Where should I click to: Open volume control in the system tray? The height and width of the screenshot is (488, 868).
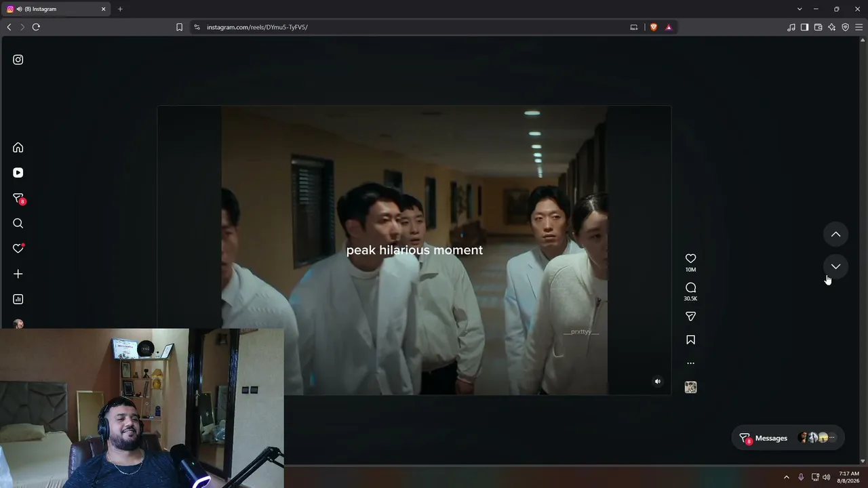coord(826,477)
